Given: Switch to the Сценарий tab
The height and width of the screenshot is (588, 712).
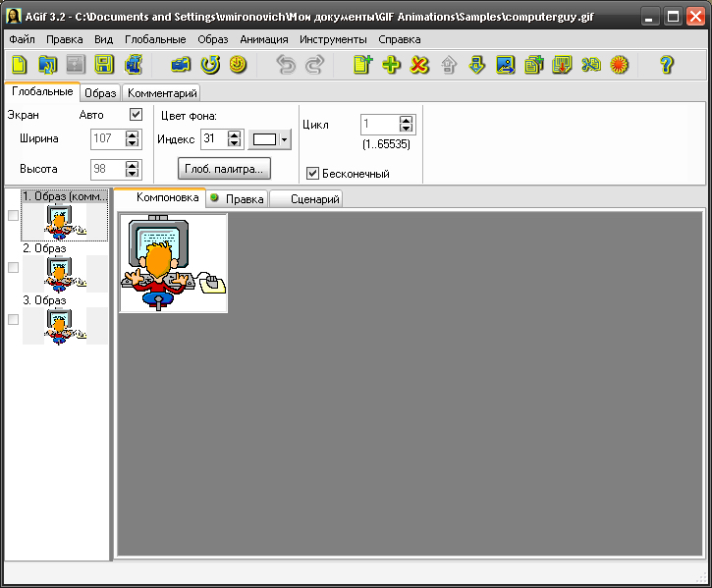Looking at the screenshot, I should point(314,199).
